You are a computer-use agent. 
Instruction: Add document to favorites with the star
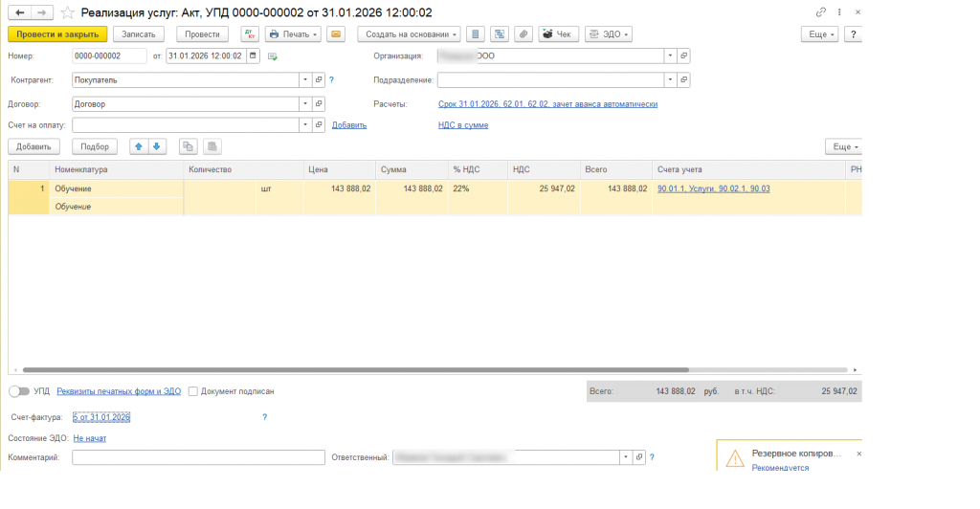pyautogui.click(x=68, y=12)
